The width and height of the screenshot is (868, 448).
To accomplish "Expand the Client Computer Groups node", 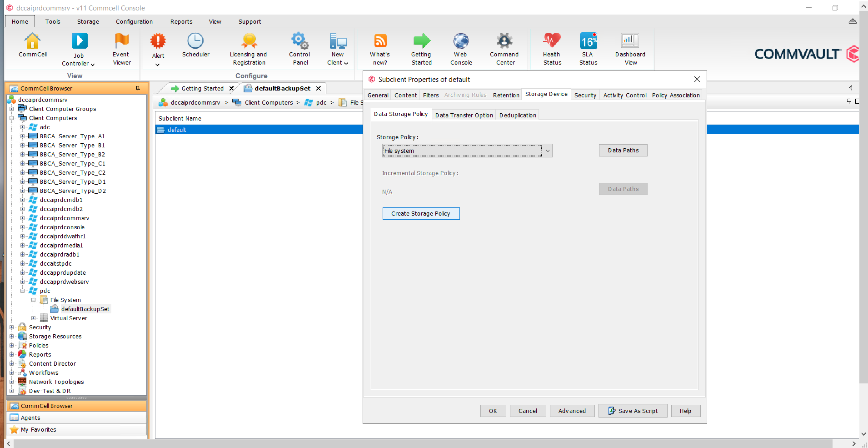I will (12, 109).
